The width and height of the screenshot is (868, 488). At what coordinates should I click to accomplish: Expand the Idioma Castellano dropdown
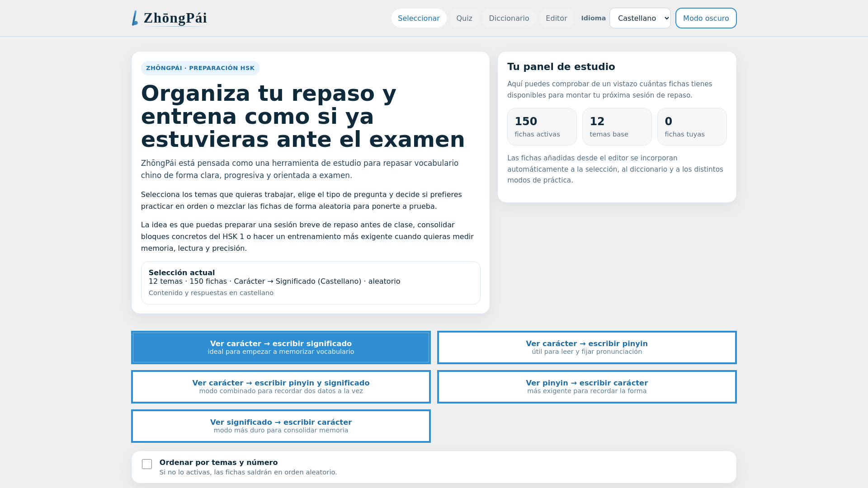(x=640, y=18)
